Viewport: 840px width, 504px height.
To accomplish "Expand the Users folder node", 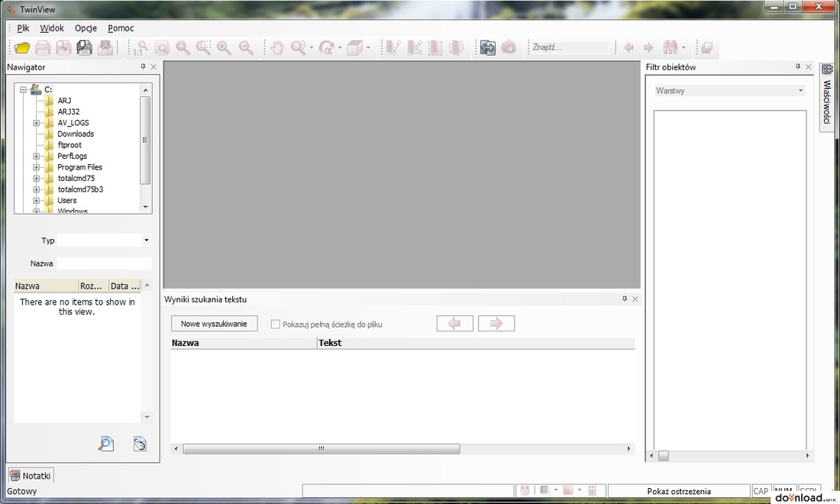I will coord(36,200).
